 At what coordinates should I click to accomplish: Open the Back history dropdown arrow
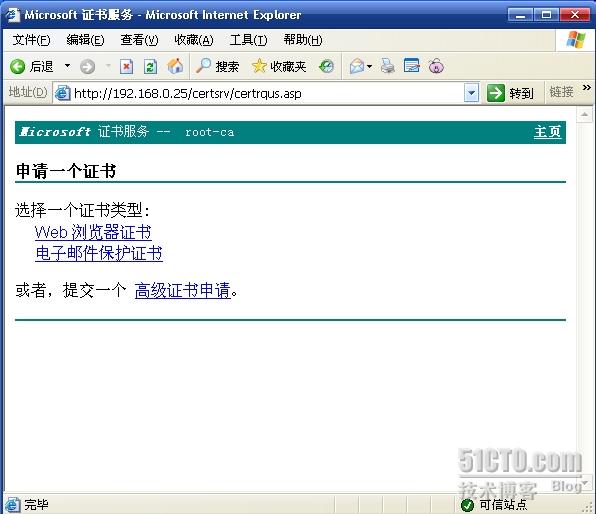pos(67,66)
